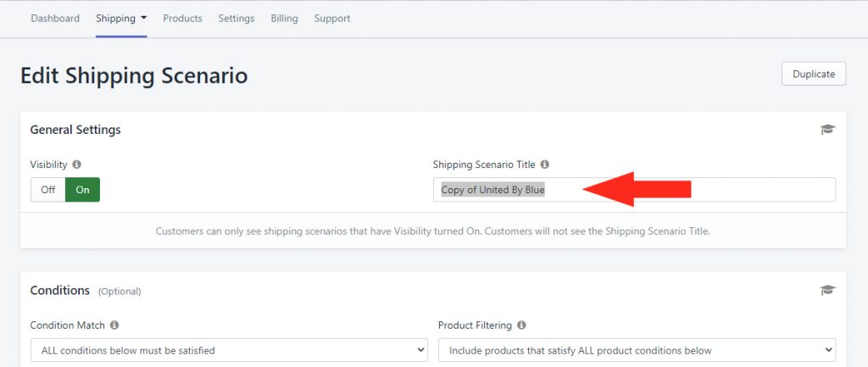Screen dimensions: 868x367
Task: Click the Condition Match info icon
Action: (x=114, y=325)
